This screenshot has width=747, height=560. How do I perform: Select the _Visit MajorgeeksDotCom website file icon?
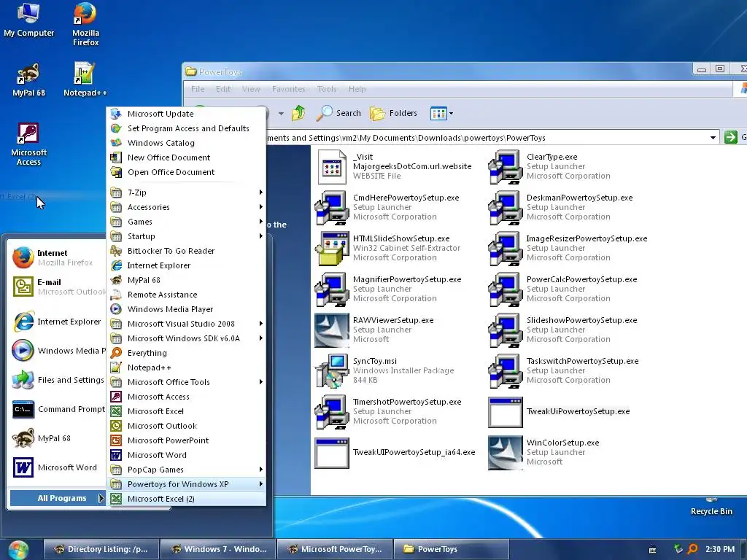pos(332,167)
